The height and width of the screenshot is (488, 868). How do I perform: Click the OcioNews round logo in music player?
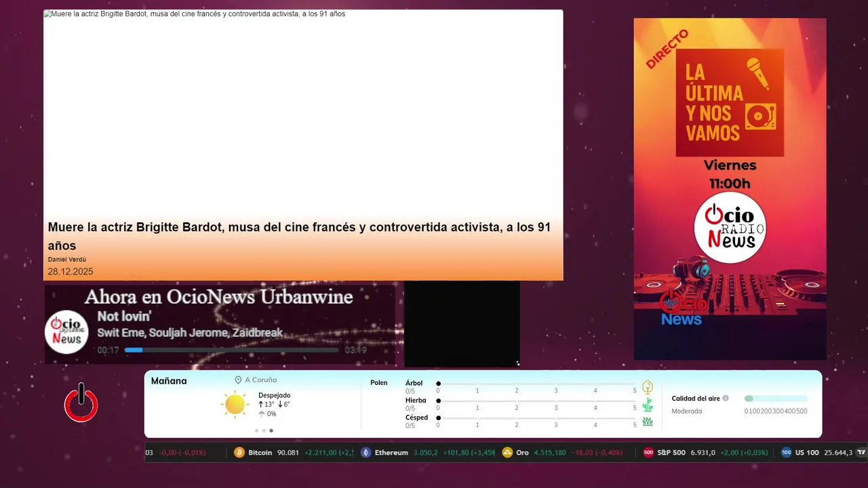tap(66, 332)
